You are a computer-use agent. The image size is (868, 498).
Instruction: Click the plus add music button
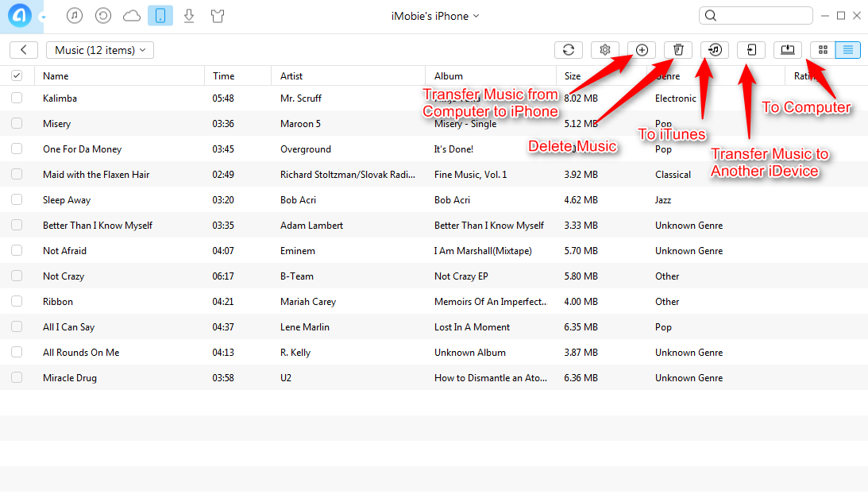pos(642,50)
